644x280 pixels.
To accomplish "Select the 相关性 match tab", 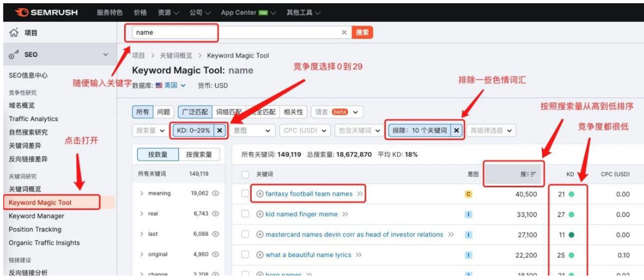I will coord(293,112).
